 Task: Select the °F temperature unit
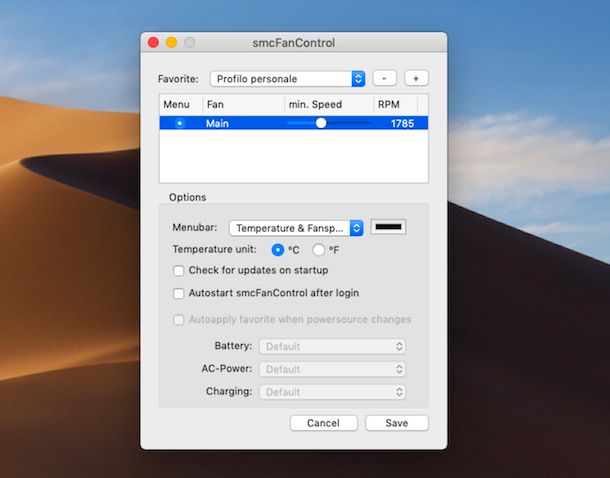pyautogui.click(x=319, y=250)
